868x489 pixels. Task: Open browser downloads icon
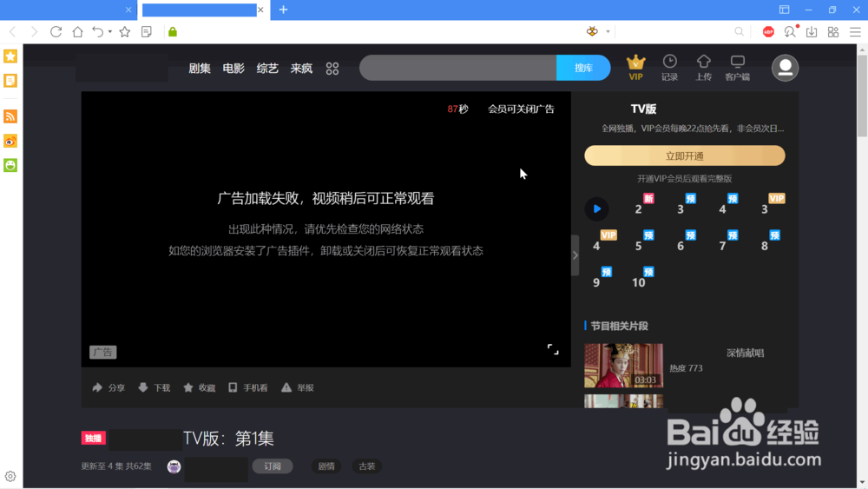tap(812, 32)
